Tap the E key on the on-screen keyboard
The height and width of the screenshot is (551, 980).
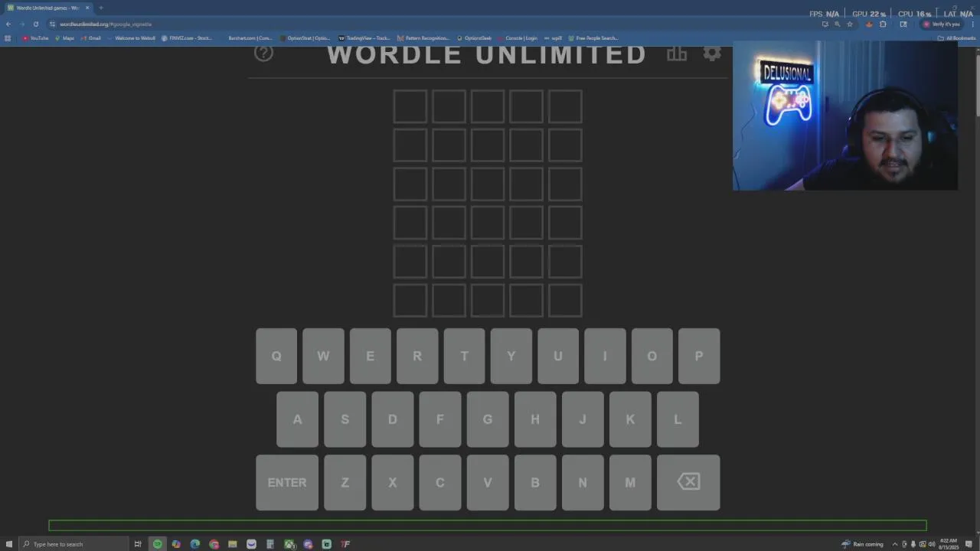click(371, 356)
